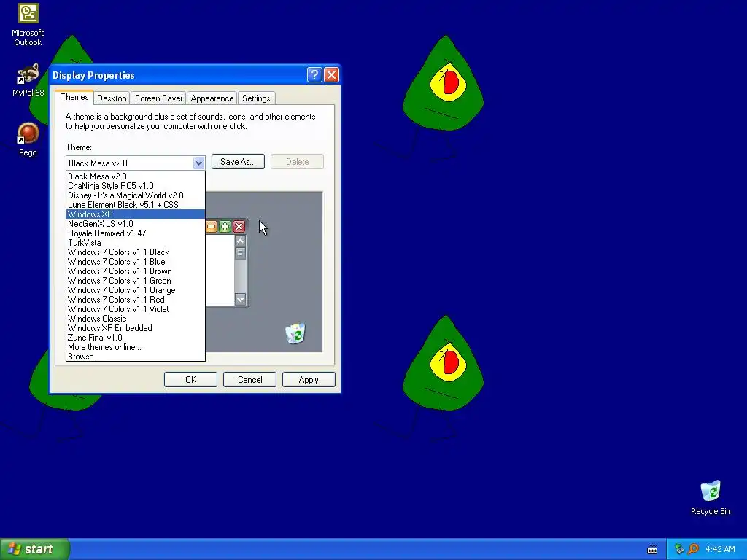This screenshot has width=747, height=560.
Task: Choose NeoGeniX LS v1.0 theme
Action: 135,224
